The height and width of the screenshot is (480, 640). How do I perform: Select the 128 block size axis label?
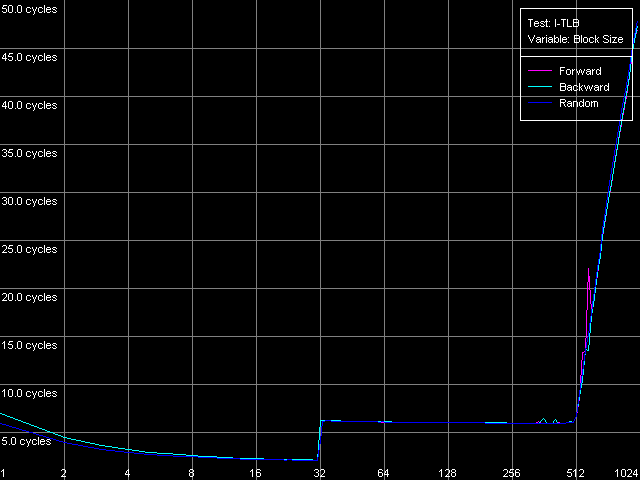coord(447,473)
